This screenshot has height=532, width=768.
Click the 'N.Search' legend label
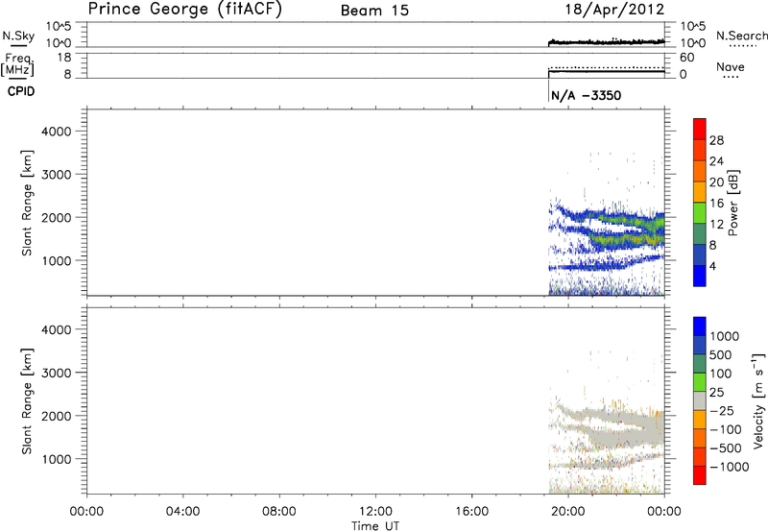pyautogui.click(x=741, y=36)
